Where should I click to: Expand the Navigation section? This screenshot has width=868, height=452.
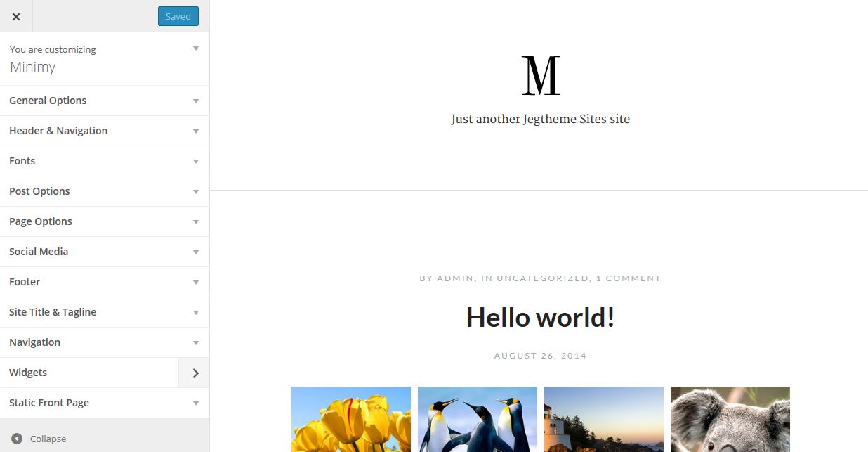point(105,342)
